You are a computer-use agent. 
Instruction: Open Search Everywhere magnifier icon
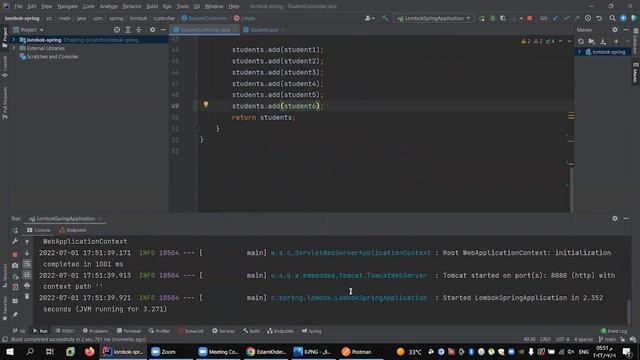coord(612,18)
